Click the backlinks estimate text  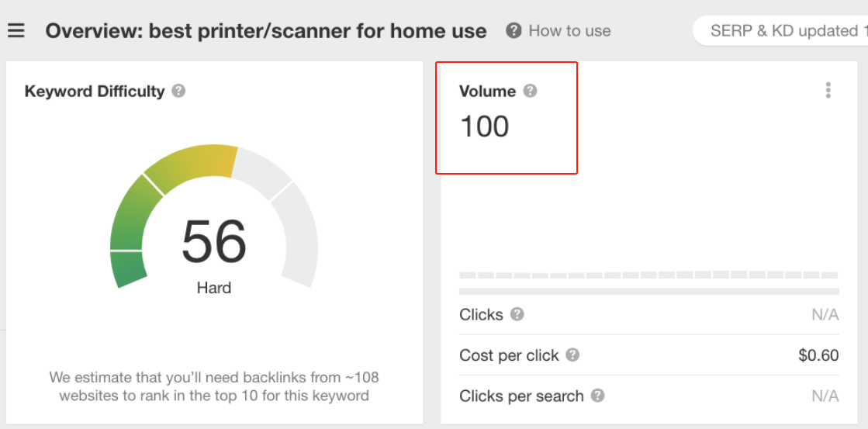click(214, 386)
